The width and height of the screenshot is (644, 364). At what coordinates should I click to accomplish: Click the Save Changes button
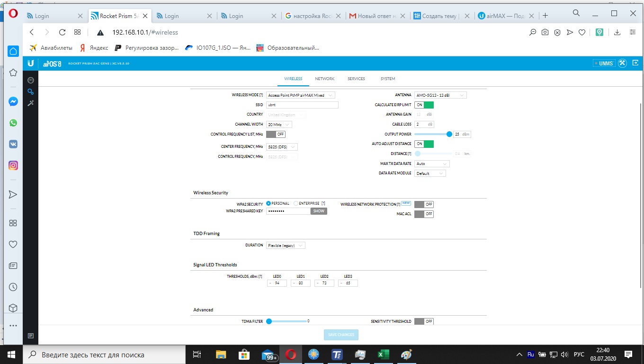[341, 335]
